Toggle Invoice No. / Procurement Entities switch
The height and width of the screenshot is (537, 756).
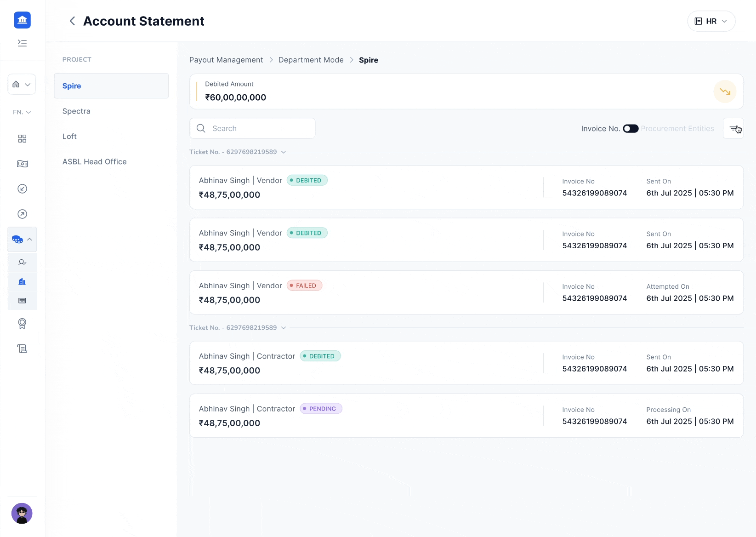(631, 129)
